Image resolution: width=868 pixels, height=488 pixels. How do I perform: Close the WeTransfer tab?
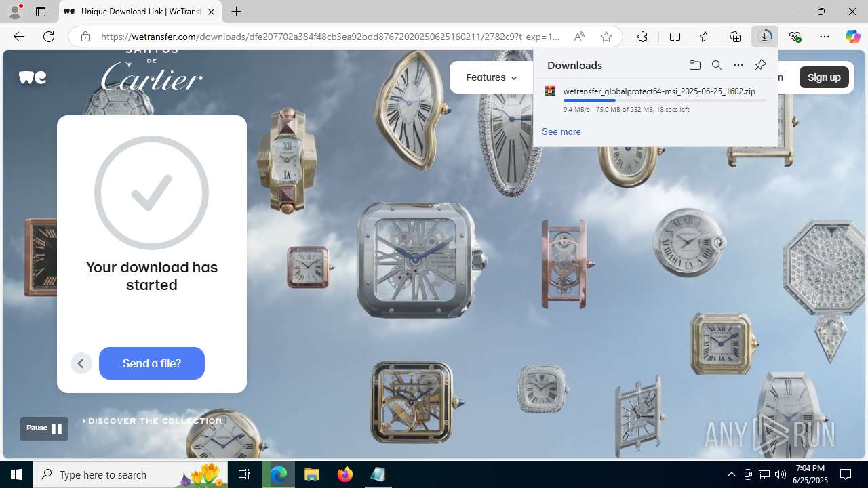coord(211,12)
